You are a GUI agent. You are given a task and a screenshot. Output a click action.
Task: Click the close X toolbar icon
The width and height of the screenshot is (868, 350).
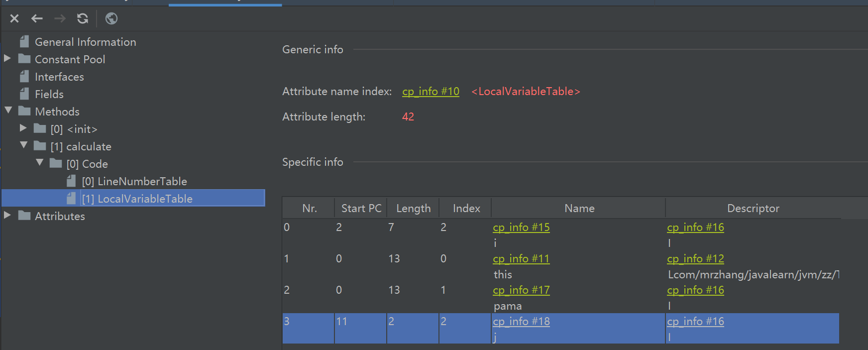(14, 18)
